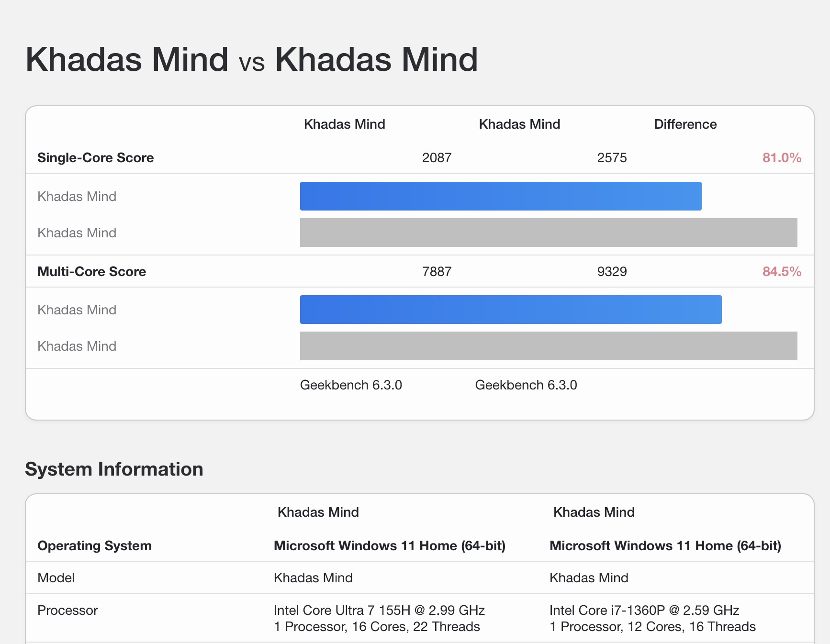Click the blue Multi-Core Score bar

[x=510, y=310]
